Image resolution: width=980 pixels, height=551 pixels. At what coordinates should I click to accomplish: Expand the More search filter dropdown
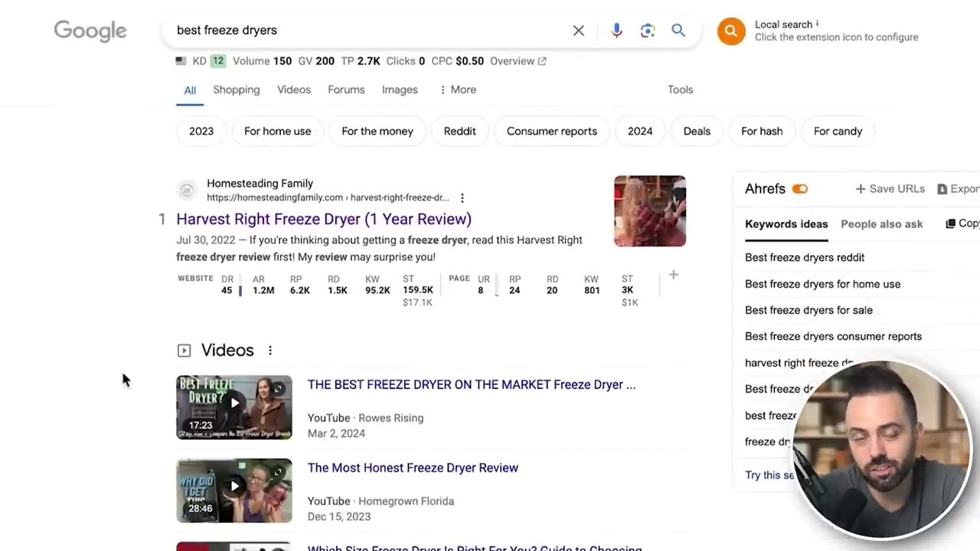coord(458,90)
